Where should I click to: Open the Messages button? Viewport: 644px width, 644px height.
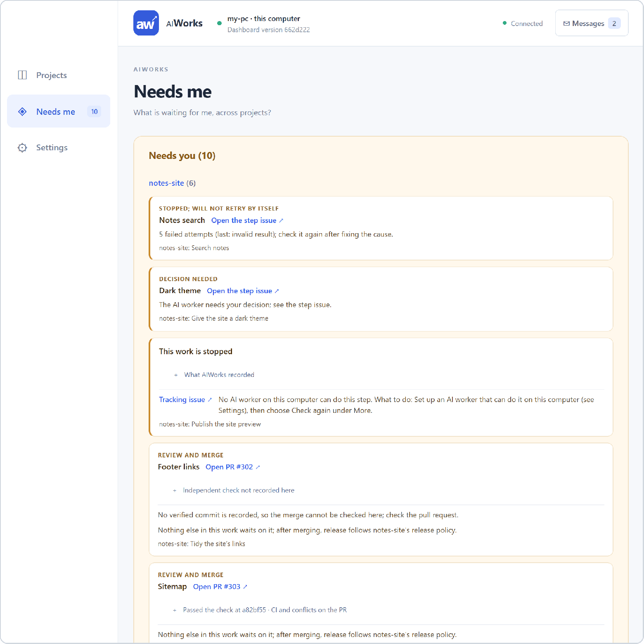592,23
